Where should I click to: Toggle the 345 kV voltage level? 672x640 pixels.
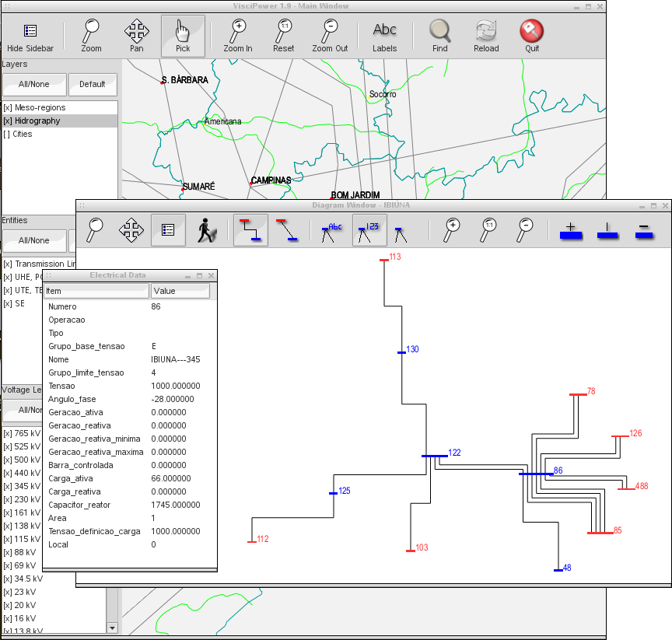pos(23,486)
